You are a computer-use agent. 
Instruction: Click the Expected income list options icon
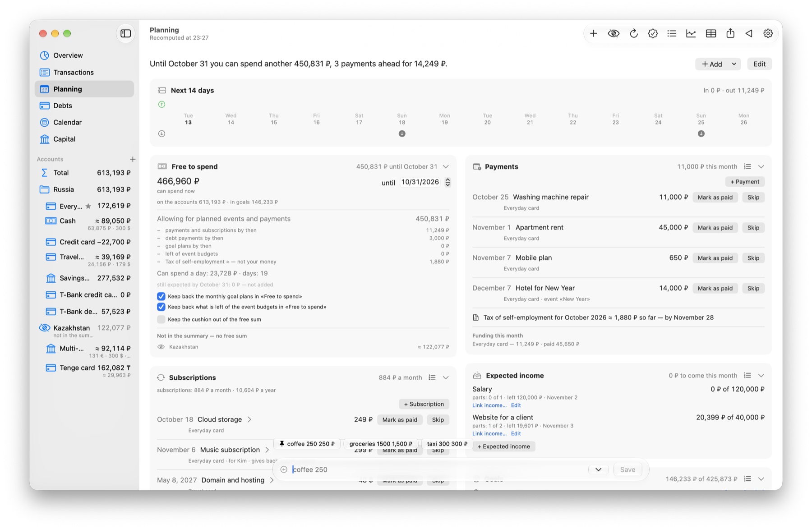pos(747,375)
